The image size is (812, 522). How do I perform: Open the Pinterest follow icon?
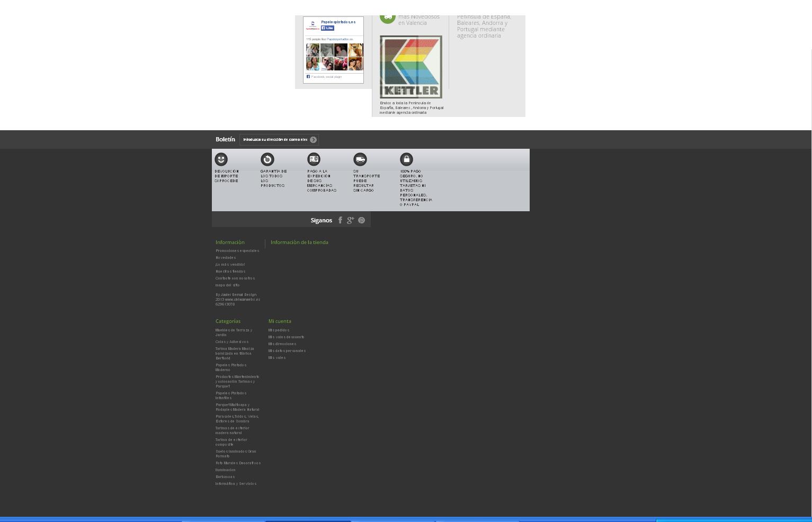(x=361, y=220)
